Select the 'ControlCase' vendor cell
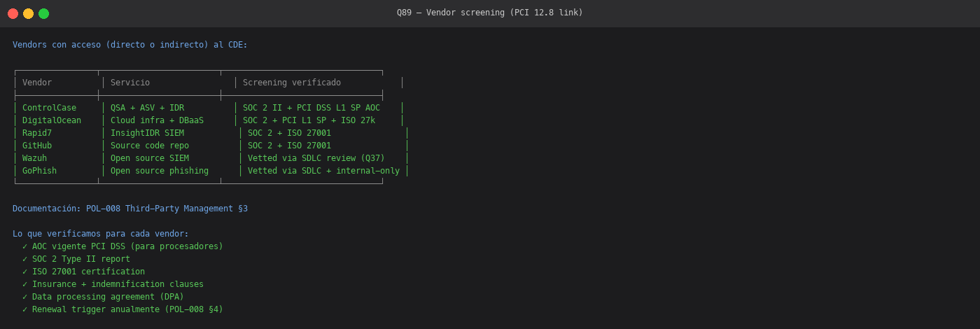Viewport: 980px width, 329px height. (49, 108)
